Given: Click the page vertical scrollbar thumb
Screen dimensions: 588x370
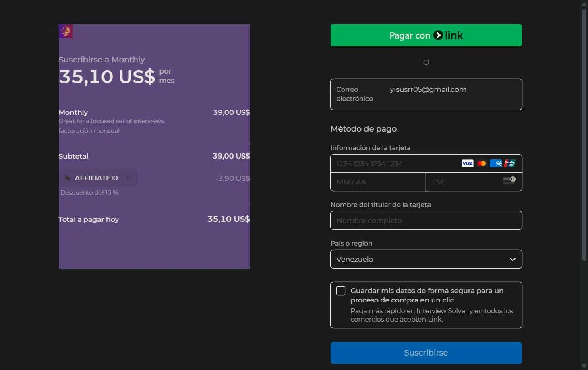Looking at the screenshot, I should pyautogui.click(x=584, y=135).
